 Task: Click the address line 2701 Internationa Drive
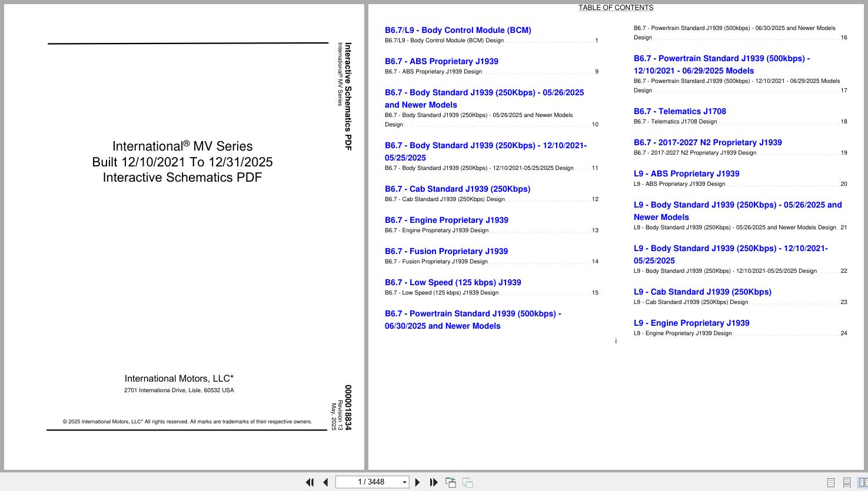point(179,390)
